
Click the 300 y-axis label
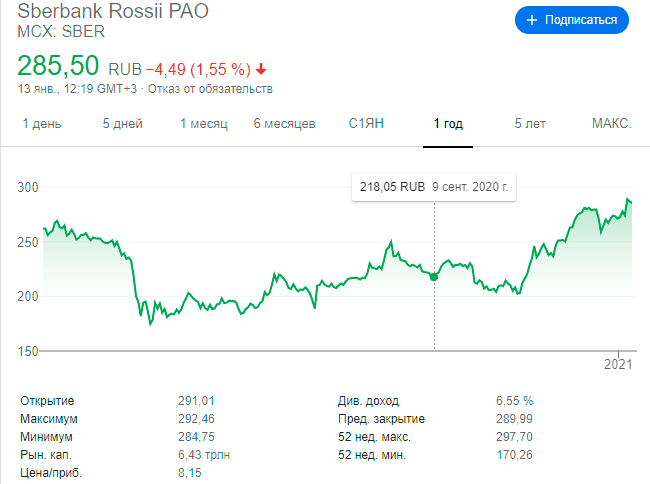[28, 187]
